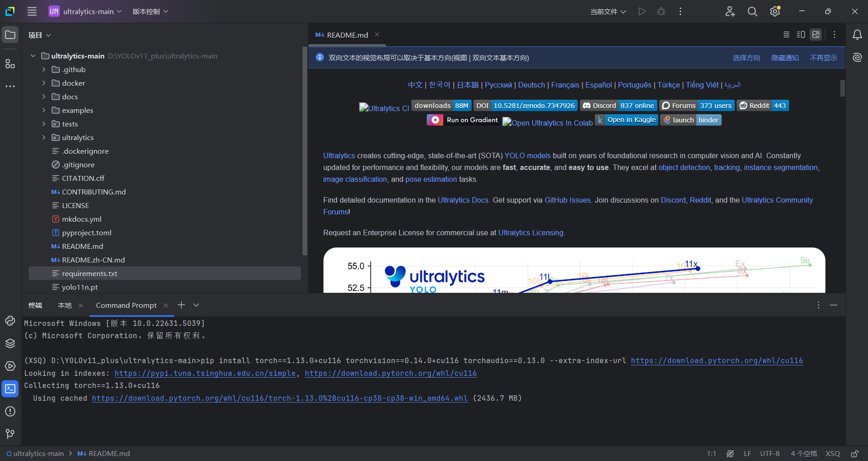Expand the tests folder
868x461 pixels.
43,124
